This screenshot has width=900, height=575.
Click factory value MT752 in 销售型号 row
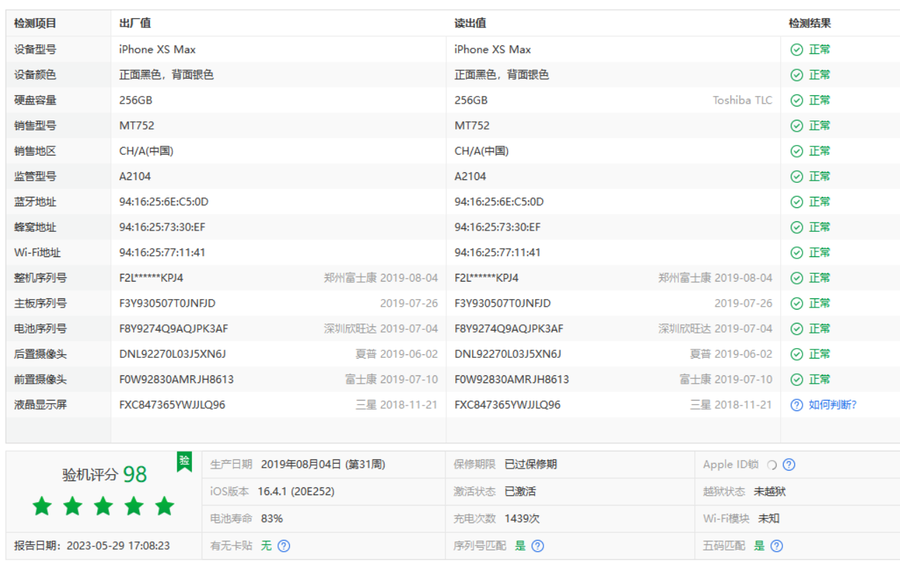pyautogui.click(x=137, y=126)
